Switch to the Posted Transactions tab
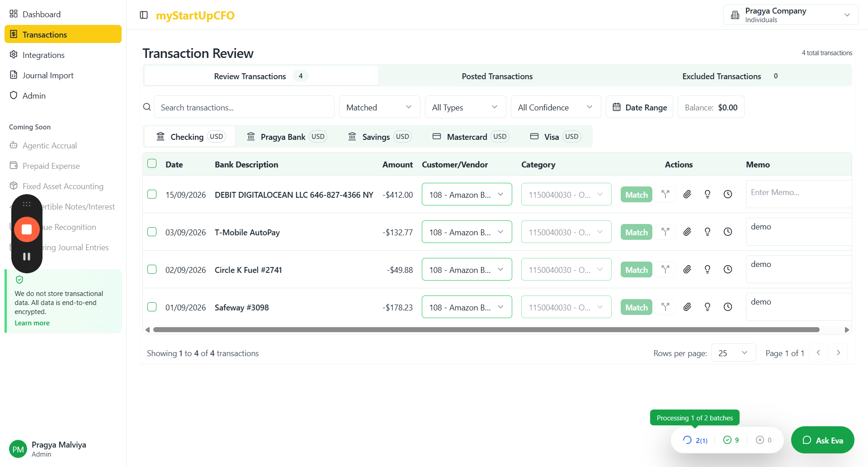The image size is (868, 467). [x=497, y=76]
